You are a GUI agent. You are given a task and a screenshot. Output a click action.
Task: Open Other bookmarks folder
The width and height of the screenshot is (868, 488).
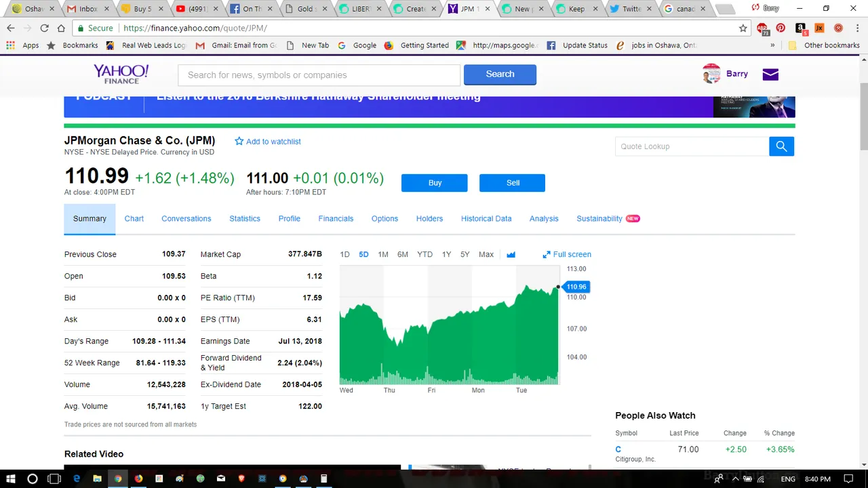[x=824, y=45]
